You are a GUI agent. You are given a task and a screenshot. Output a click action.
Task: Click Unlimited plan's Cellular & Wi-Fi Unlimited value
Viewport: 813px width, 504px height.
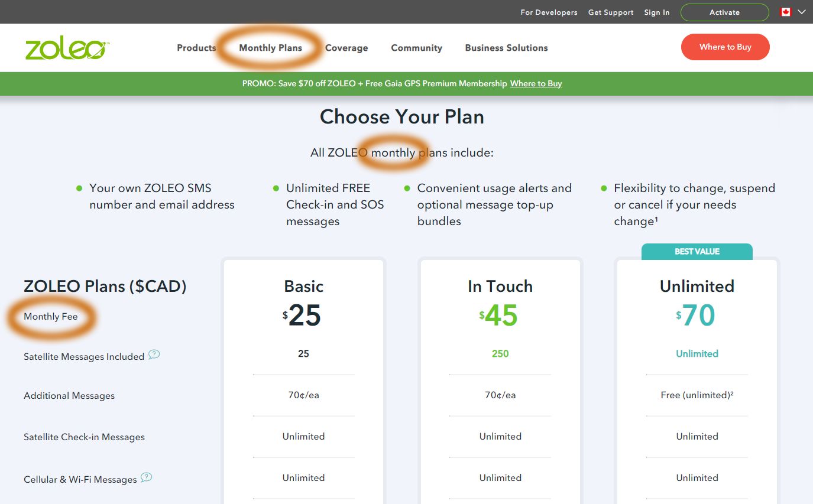(697, 478)
